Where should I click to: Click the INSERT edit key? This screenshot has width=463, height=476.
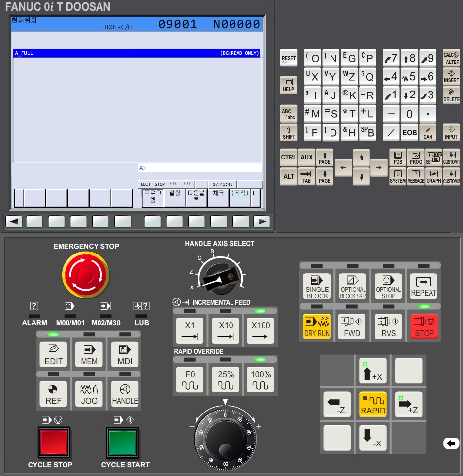pyautogui.click(x=451, y=76)
